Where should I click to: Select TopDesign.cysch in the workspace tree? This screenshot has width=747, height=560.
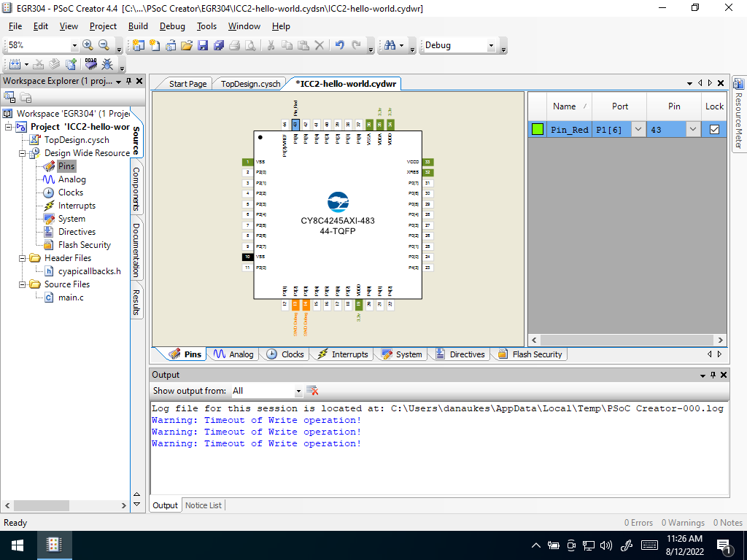click(77, 140)
